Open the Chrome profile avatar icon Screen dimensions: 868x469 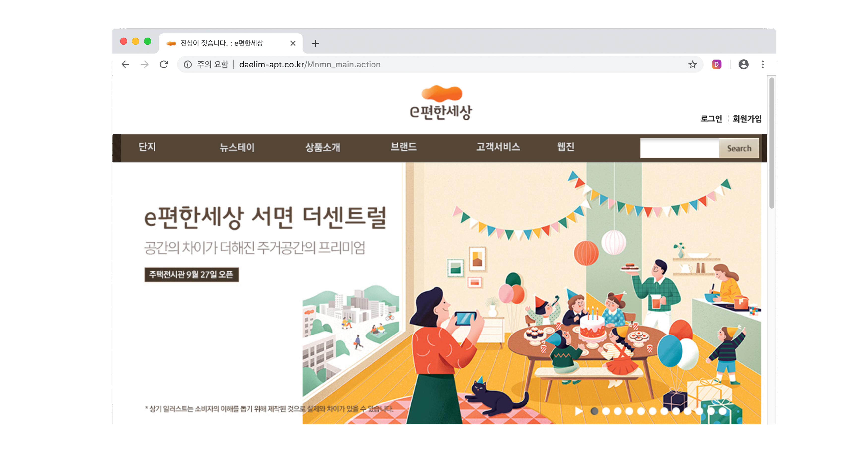(743, 64)
